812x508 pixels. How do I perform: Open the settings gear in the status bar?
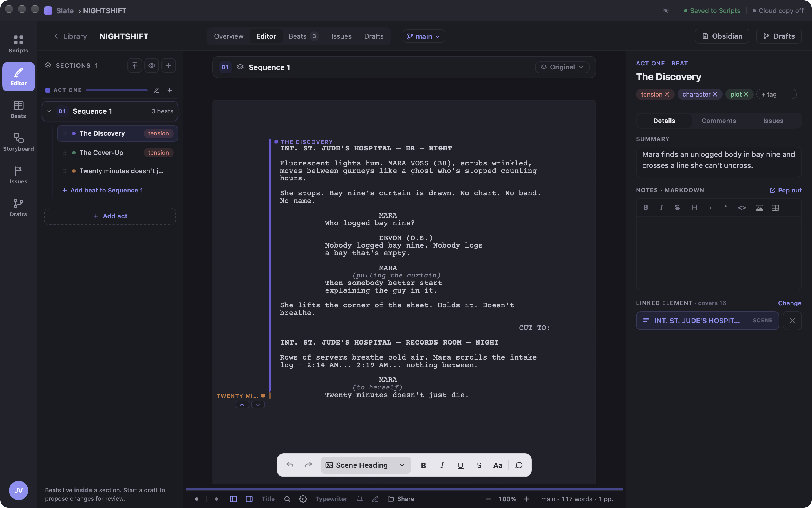pyautogui.click(x=303, y=499)
